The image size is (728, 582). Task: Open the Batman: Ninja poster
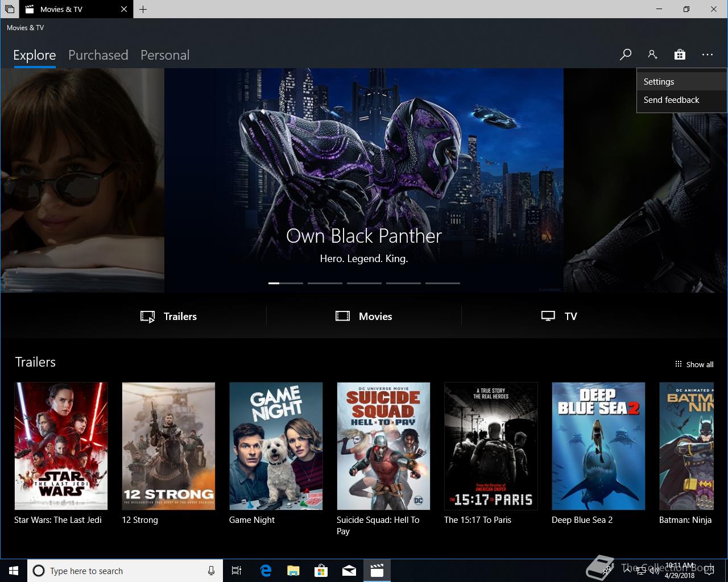[686, 446]
